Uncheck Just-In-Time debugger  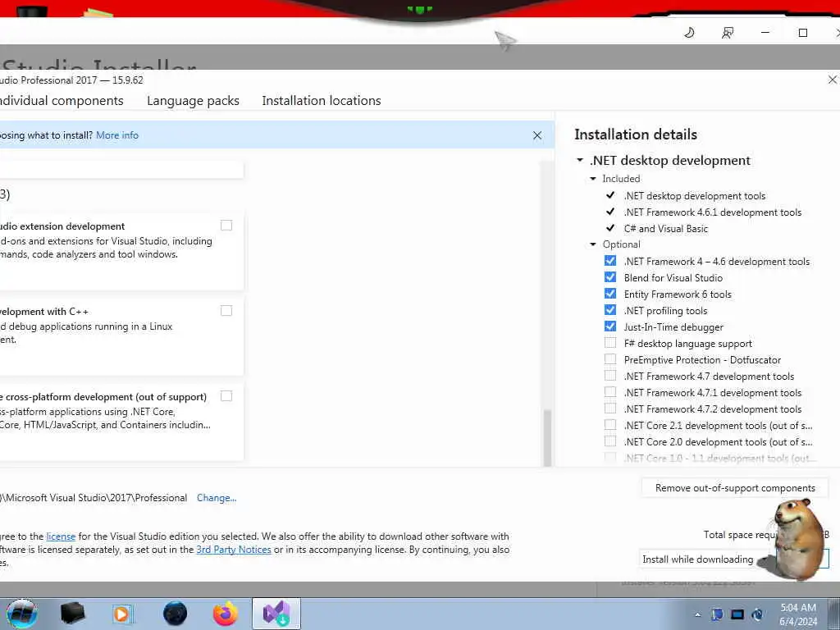610,326
